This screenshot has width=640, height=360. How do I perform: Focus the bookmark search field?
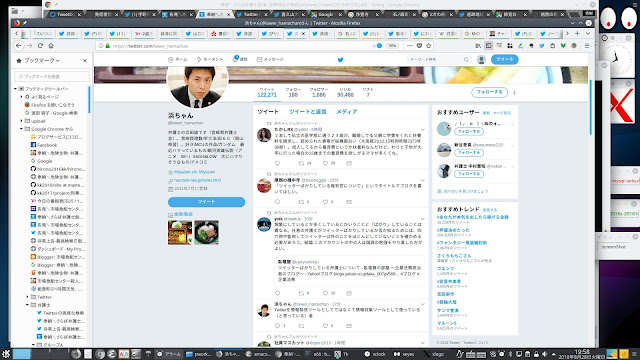click(x=52, y=76)
